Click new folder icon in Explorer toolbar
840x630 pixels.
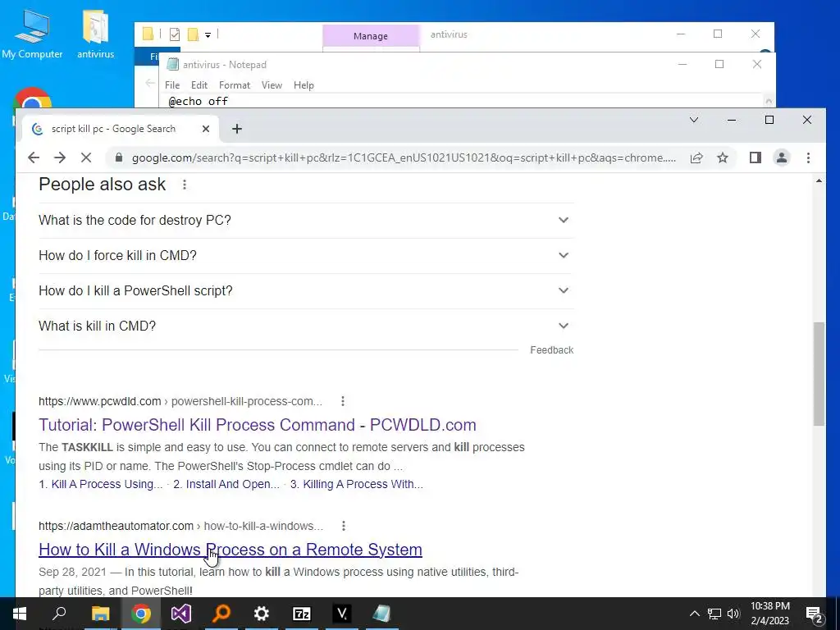tap(193, 34)
